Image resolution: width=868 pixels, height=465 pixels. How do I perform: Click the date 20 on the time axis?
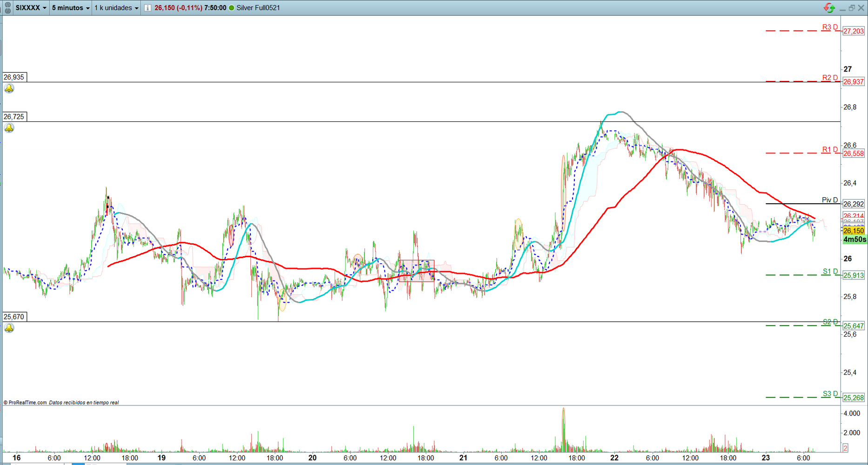tap(312, 458)
